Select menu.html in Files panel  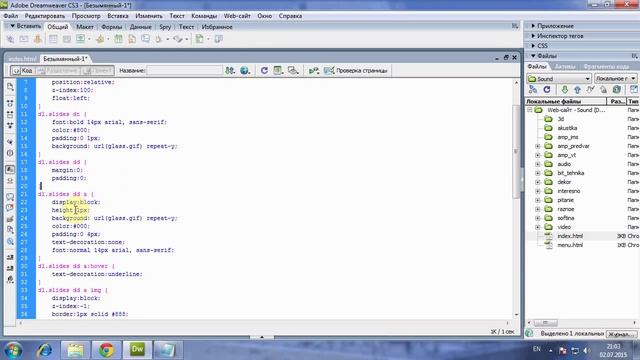pyautogui.click(x=570, y=245)
